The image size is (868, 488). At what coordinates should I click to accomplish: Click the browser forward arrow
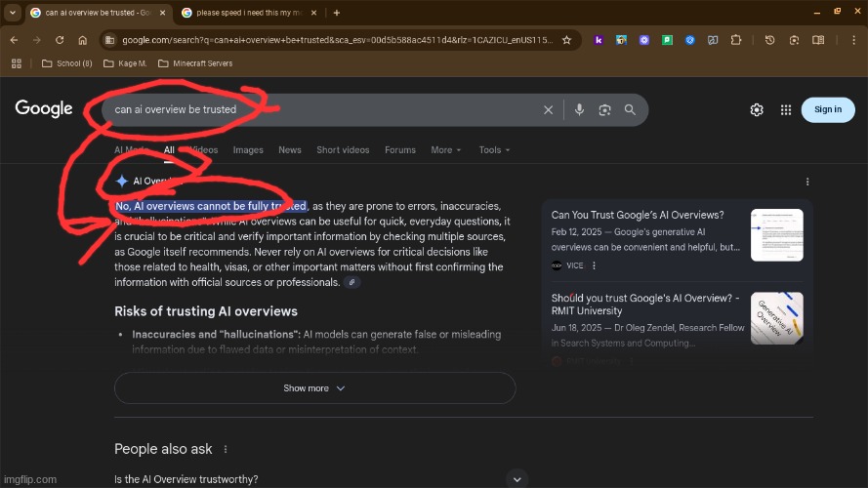coord(36,40)
